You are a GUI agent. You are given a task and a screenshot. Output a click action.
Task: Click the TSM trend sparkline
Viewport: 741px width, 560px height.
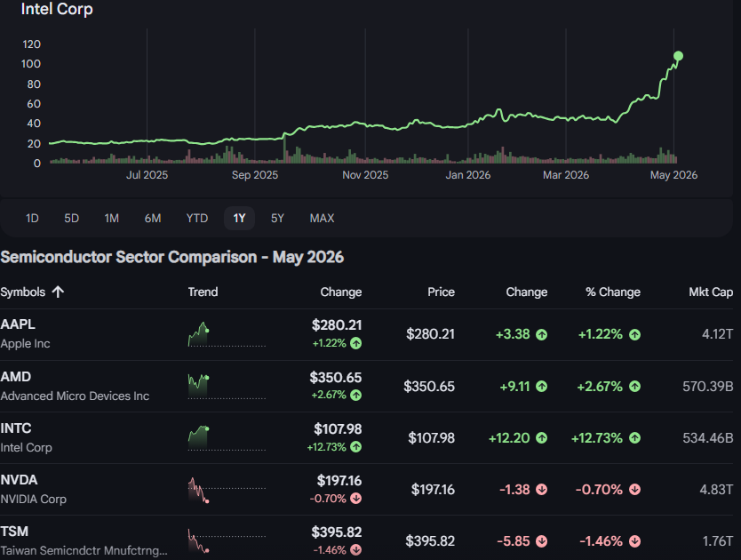(x=227, y=540)
